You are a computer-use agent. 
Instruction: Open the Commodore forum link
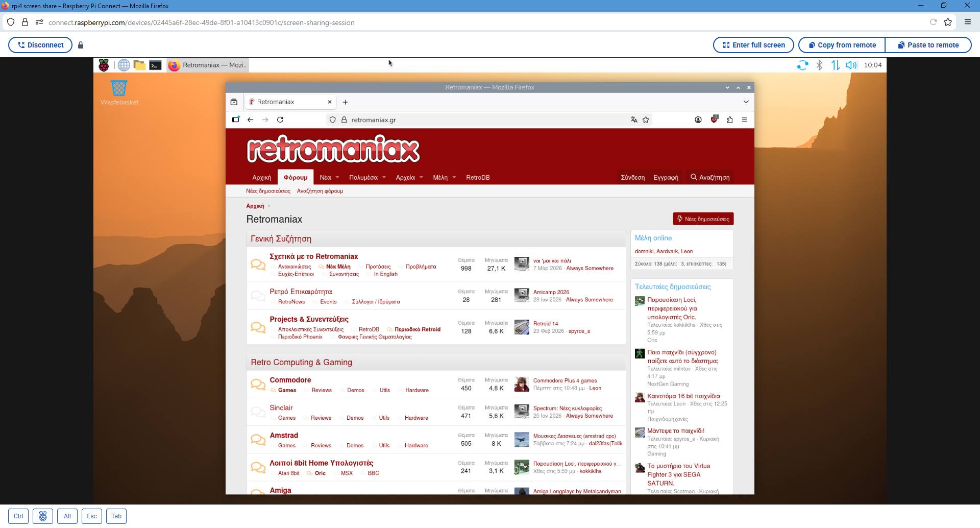(290, 380)
